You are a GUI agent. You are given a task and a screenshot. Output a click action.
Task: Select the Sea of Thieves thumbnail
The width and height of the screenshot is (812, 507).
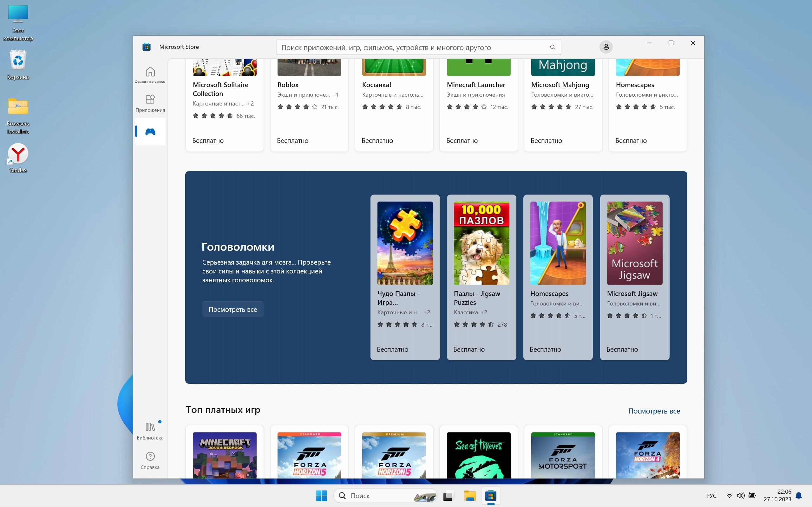point(478,455)
